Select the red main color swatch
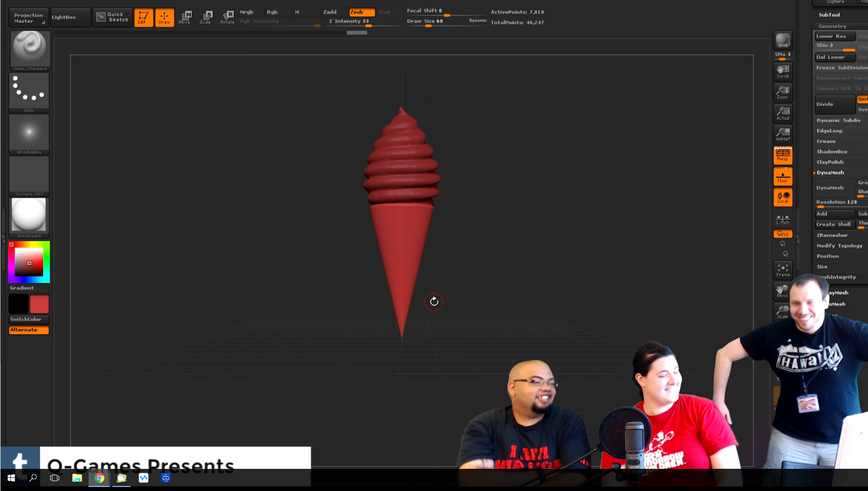Viewport: 868px width, 491px height. click(x=39, y=304)
